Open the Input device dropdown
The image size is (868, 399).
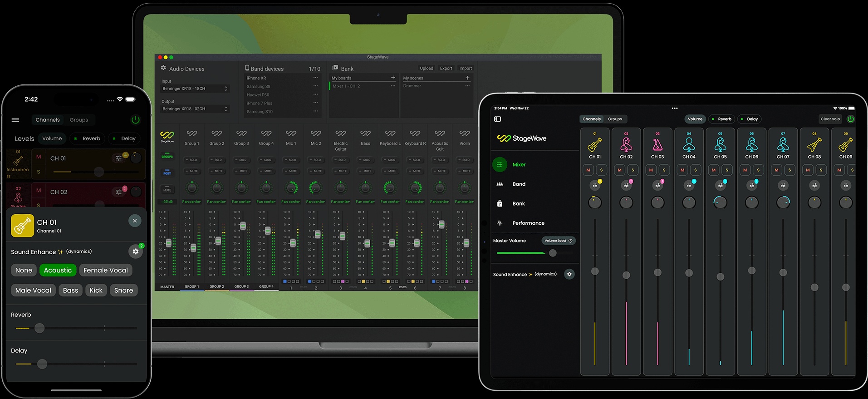click(x=195, y=89)
